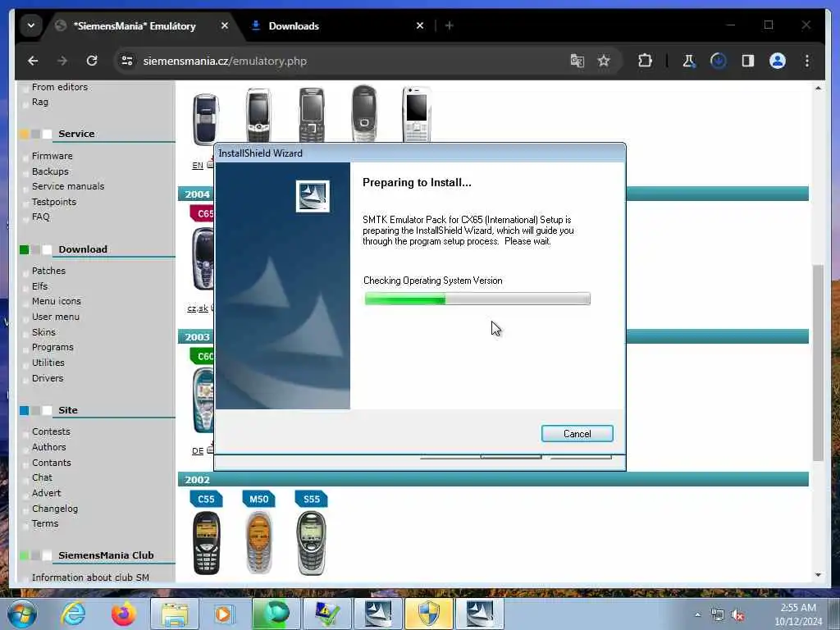Image resolution: width=840 pixels, height=630 pixels.
Task: Click the taskbar clock 2:55 AM
Action: click(x=797, y=614)
